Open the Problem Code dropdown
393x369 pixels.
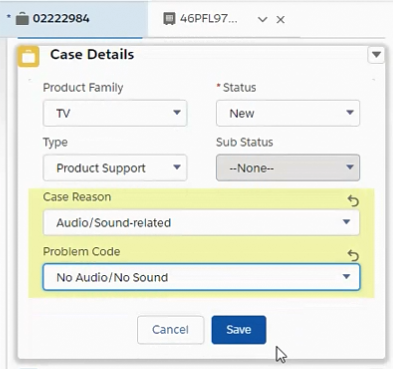(201, 277)
